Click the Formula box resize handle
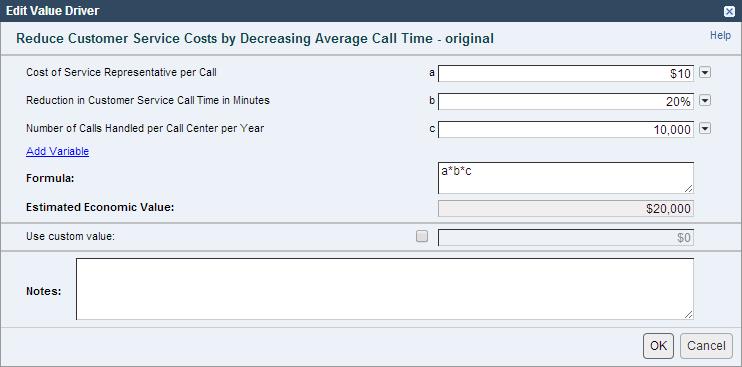This screenshot has width=742, height=367. pos(689,189)
